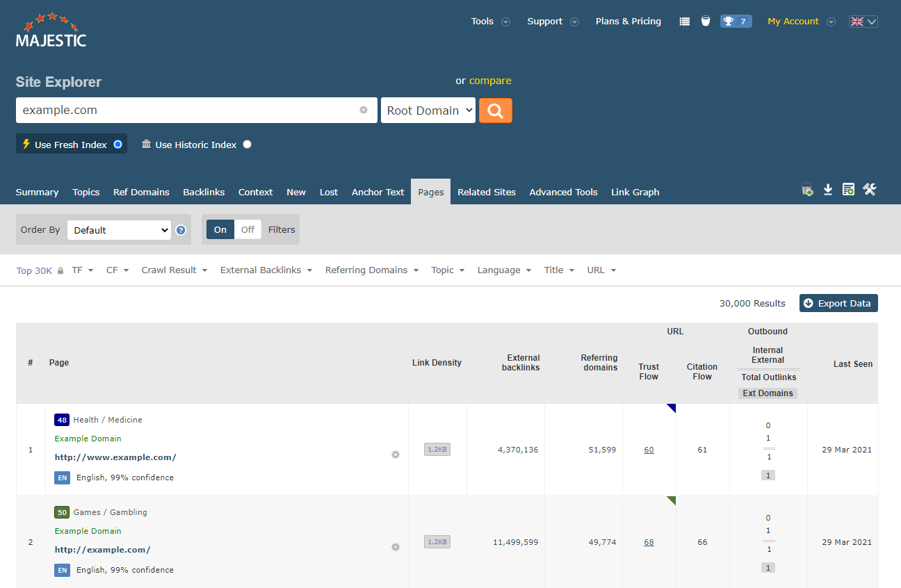901x588 pixels.
Task: Click gear icon for http://example.com/ row
Action: point(396,547)
